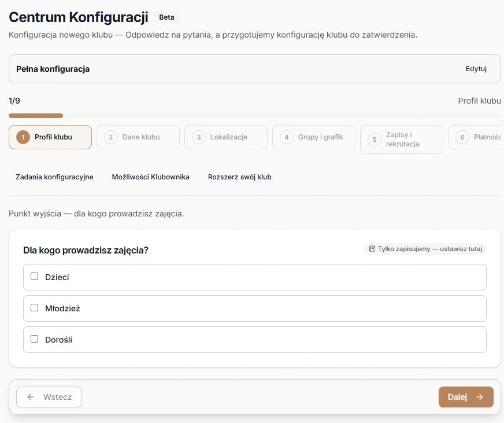Image resolution: width=504 pixels, height=423 pixels.
Task: Open the Zadania konfiguracyjne tab
Action: point(54,177)
